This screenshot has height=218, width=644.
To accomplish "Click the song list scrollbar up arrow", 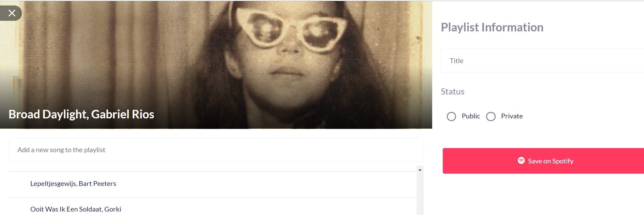I will click(x=420, y=170).
